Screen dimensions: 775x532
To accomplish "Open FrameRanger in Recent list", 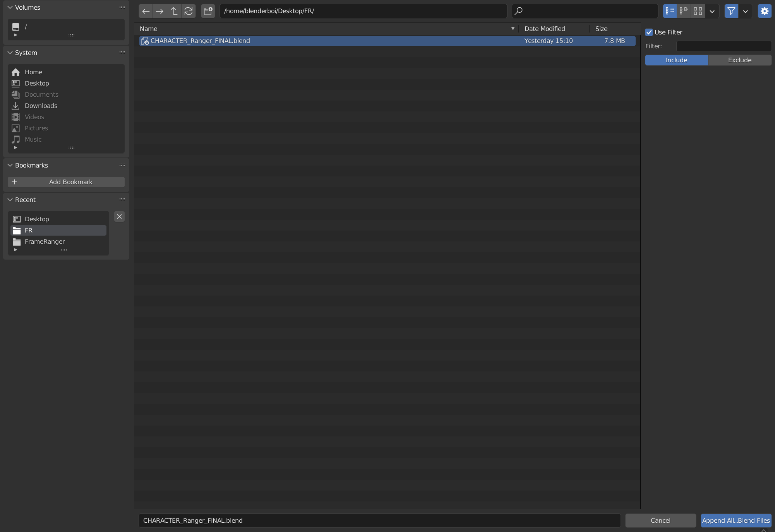I will [x=58, y=241].
